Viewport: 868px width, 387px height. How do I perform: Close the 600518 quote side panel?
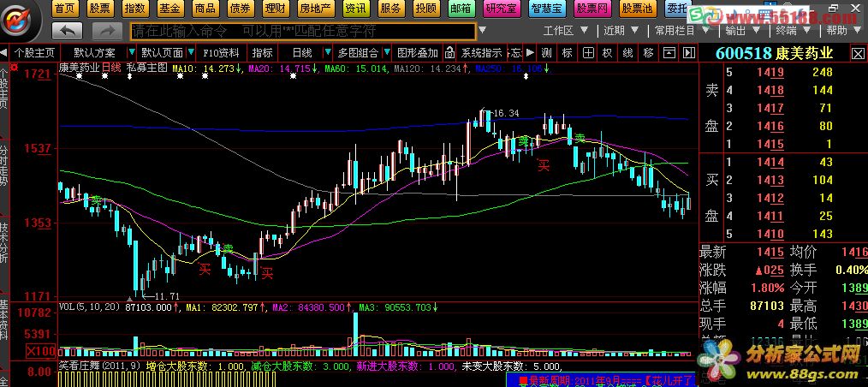[858, 54]
